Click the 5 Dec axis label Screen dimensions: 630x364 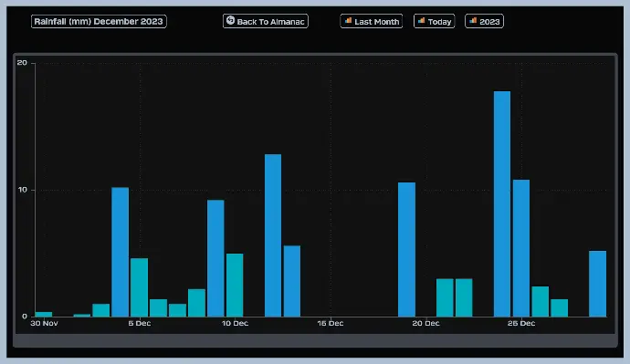coord(140,324)
